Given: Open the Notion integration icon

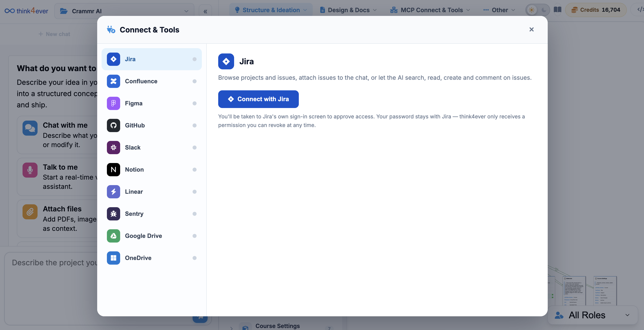Looking at the screenshot, I should (113, 169).
